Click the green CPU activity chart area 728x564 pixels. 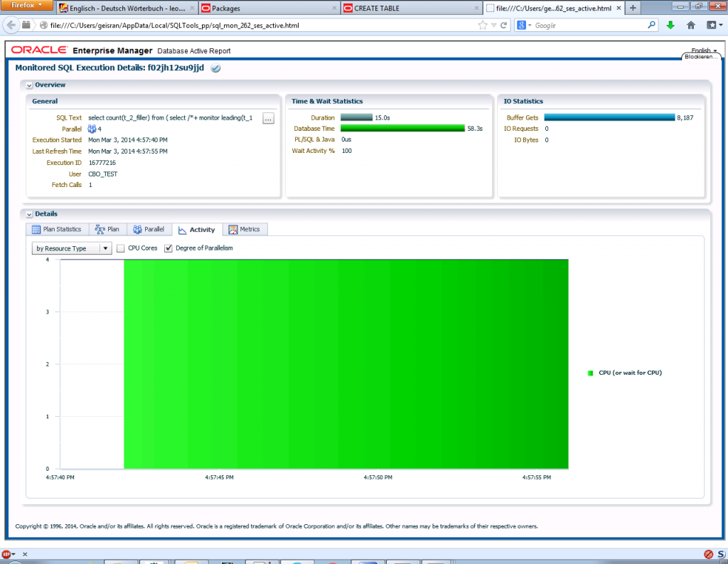346,363
